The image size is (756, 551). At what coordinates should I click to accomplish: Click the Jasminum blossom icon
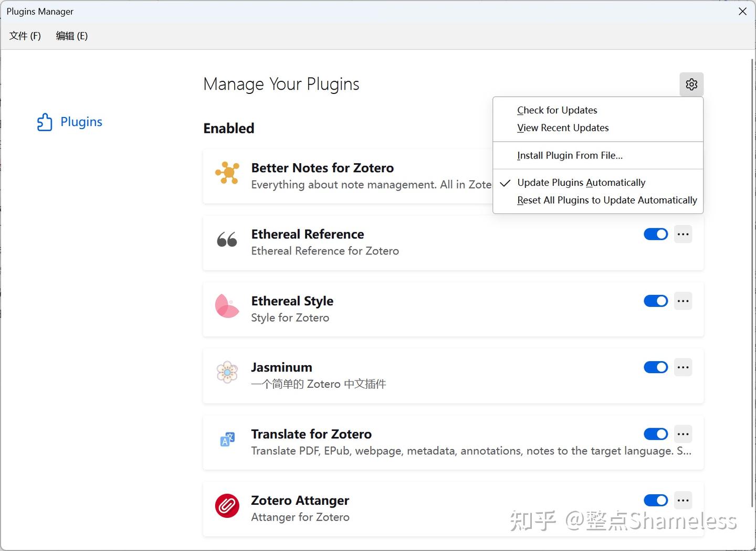click(x=227, y=373)
